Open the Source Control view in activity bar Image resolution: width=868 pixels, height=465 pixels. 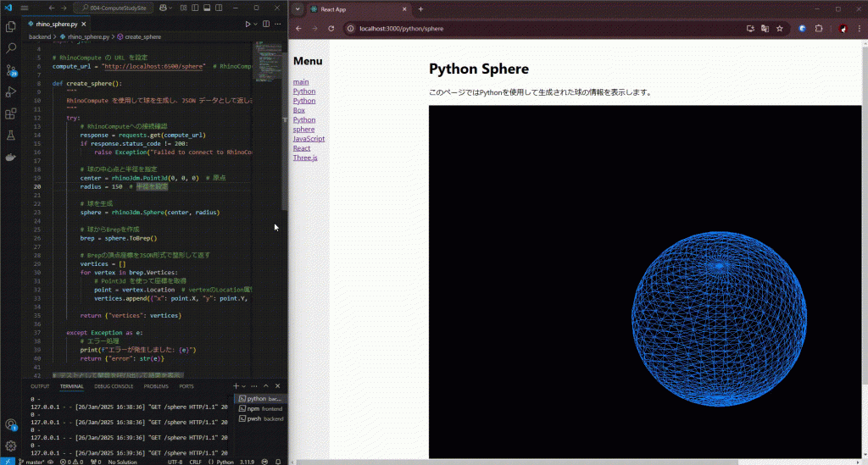[11, 70]
